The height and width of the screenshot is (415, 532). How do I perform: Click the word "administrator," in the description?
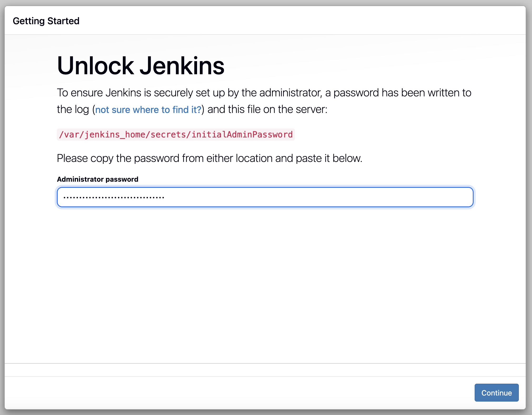point(290,93)
